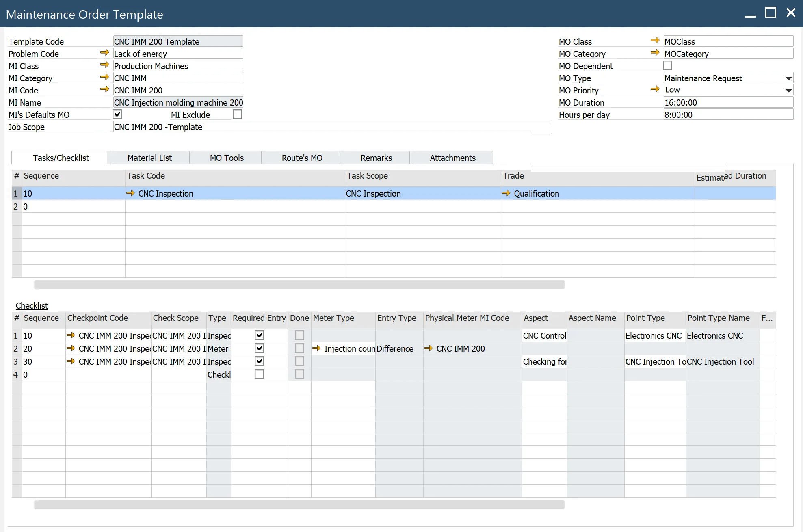Screen dimensions: 803x532
Task: Click the Problem Code link arrow
Action: click(x=104, y=52)
